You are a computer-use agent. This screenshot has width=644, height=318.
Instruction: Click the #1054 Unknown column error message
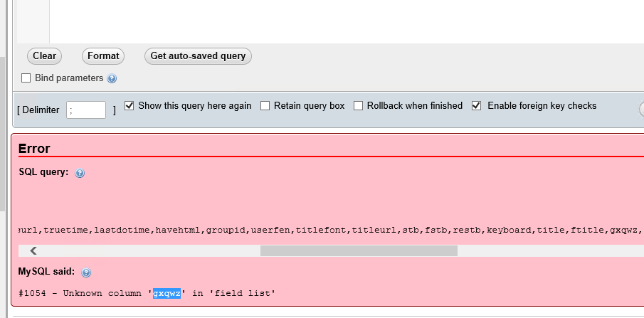pos(85,293)
